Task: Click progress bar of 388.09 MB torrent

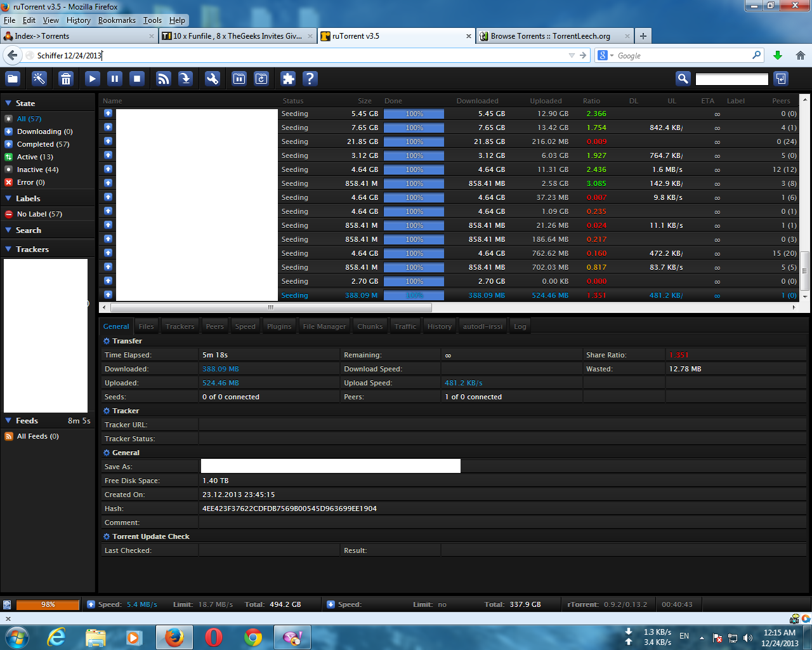Action: coord(414,295)
